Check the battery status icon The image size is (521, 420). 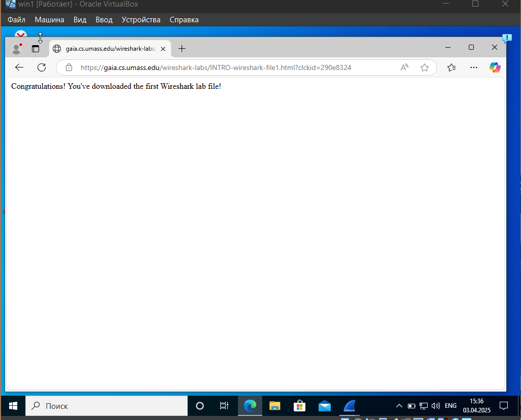411,406
